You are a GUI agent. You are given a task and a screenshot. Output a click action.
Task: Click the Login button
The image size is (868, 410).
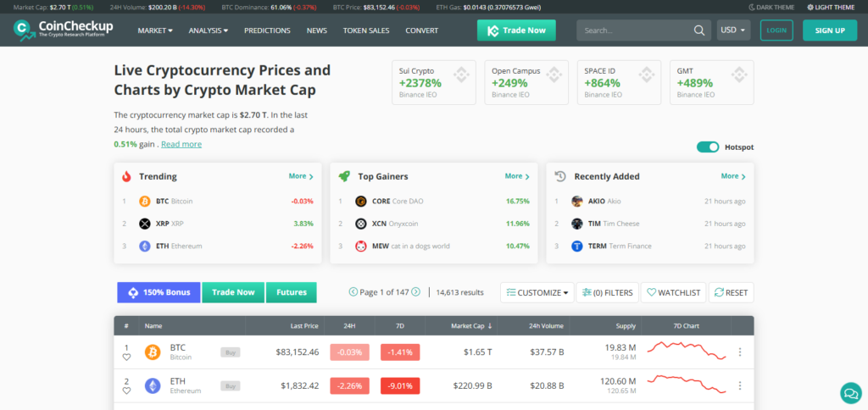(776, 30)
